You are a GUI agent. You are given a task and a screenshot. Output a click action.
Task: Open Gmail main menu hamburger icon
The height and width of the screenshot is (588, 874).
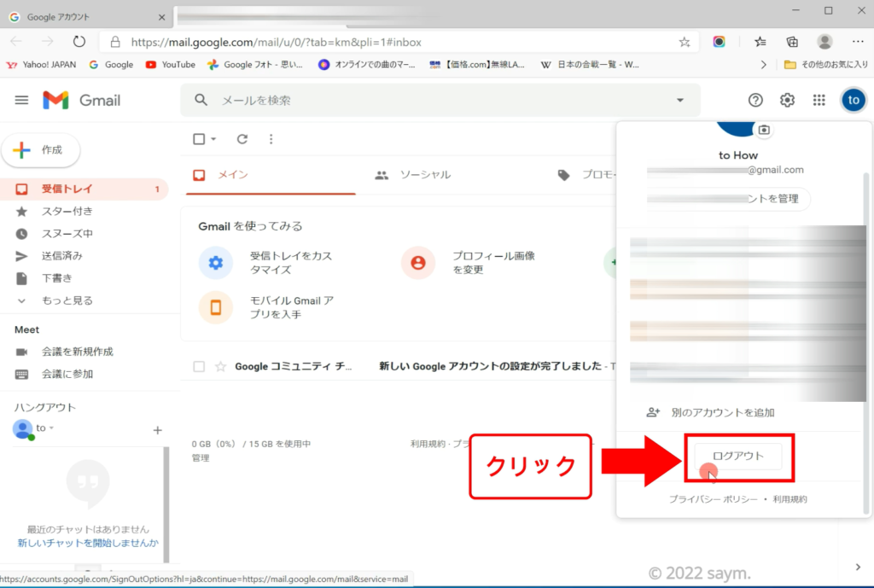[x=21, y=101]
